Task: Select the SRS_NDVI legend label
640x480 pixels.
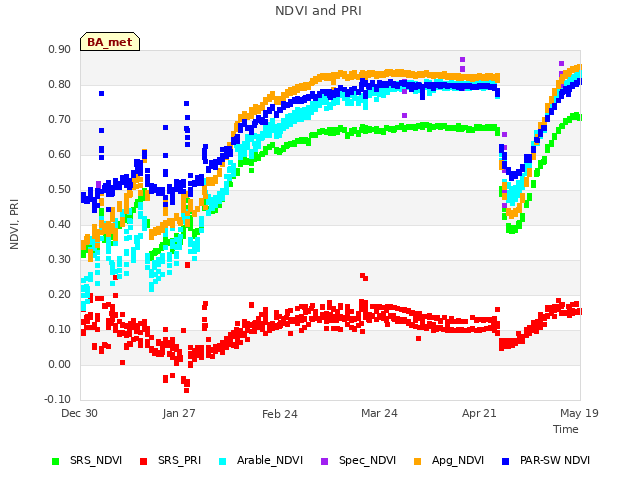Action: click(96, 460)
